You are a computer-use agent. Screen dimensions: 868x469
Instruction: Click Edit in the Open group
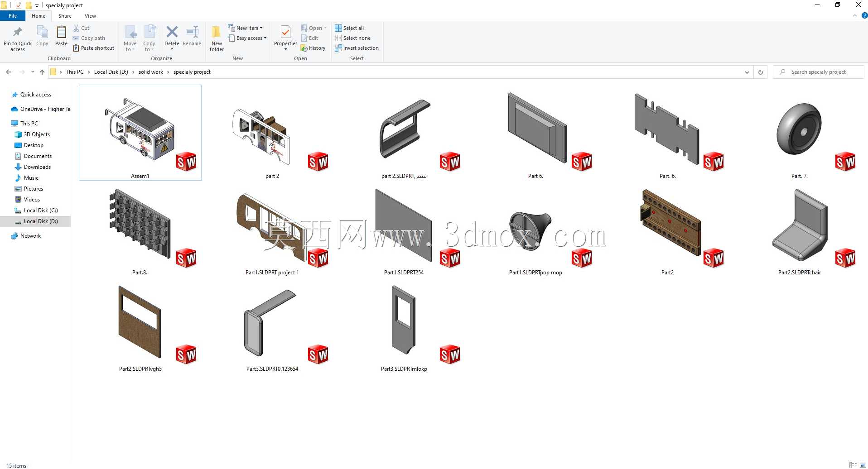[x=309, y=38]
